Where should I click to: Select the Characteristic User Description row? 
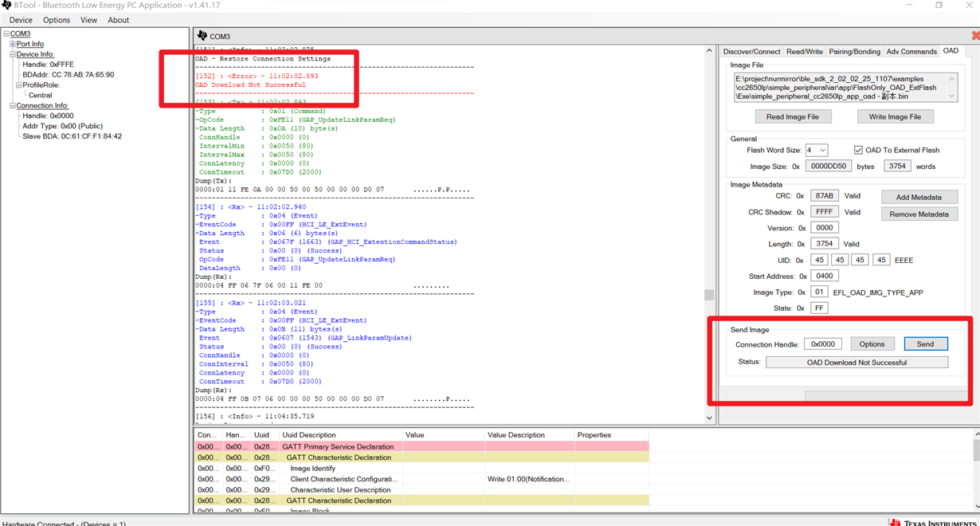[x=422, y=490]
